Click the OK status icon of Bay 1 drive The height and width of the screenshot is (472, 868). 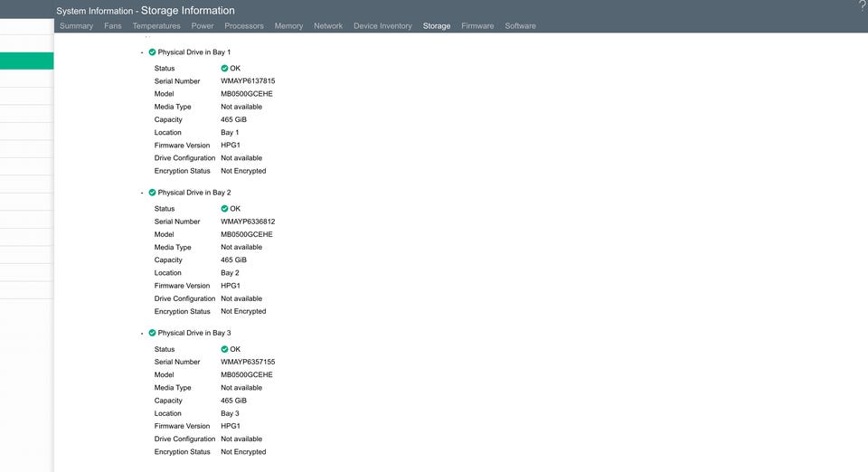224,69
